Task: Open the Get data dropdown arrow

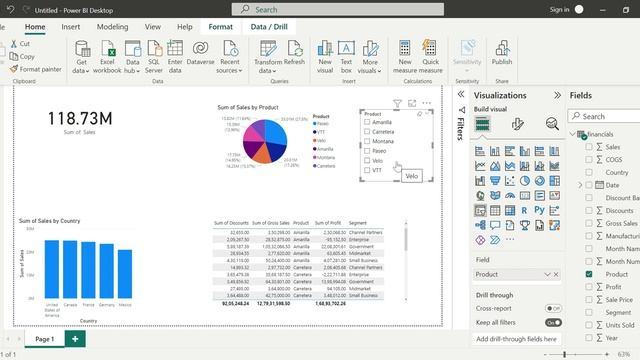Action: 87,71
